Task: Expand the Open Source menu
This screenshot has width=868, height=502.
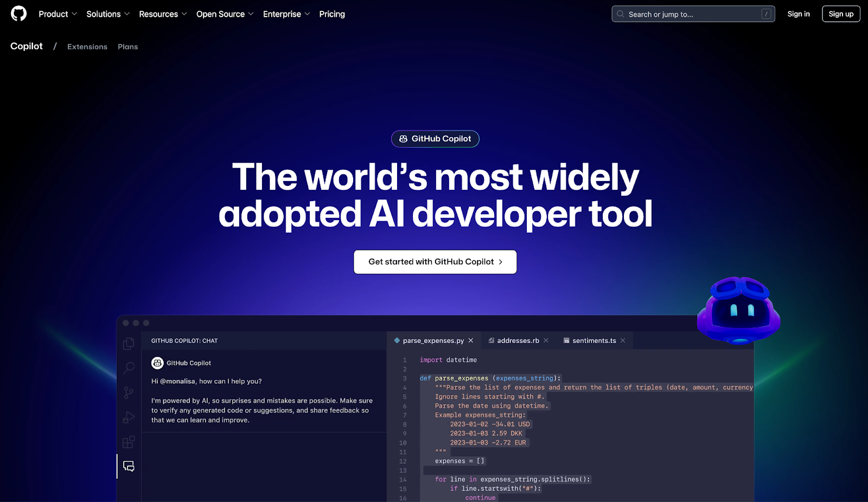Action: click(x=225, y=14)
